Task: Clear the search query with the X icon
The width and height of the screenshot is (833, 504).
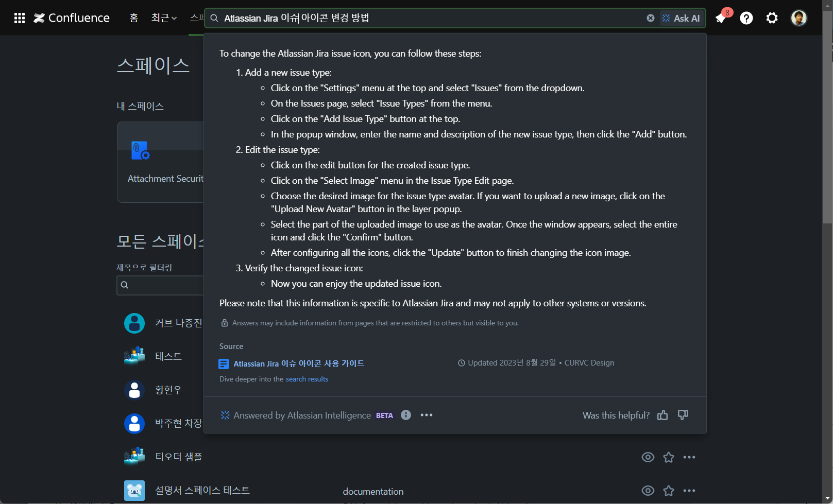Action: (x=651, y=18)
